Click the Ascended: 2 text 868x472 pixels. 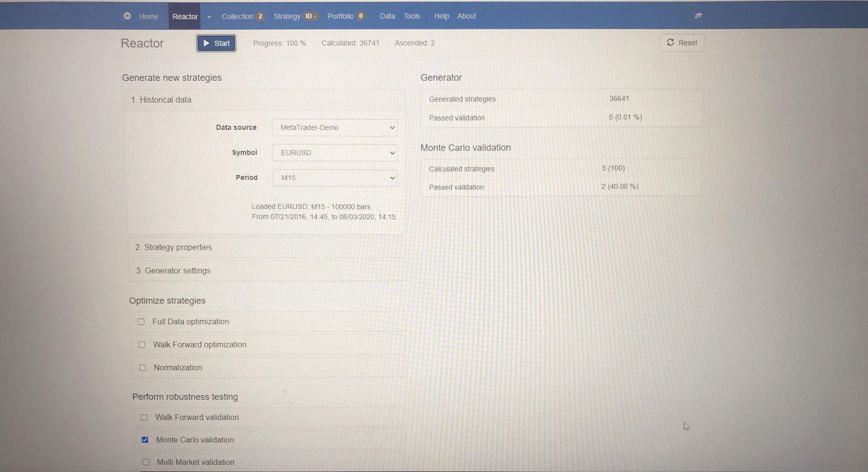point(415,43)
